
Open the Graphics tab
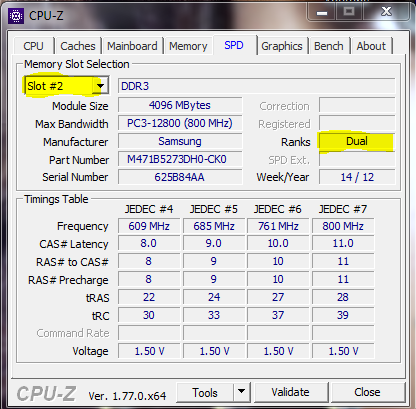pos(282,46)
